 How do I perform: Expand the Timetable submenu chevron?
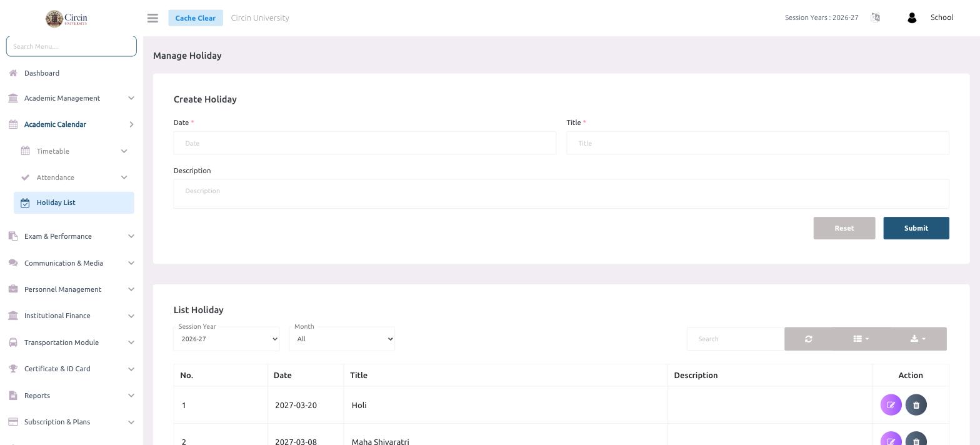[124, 151]
